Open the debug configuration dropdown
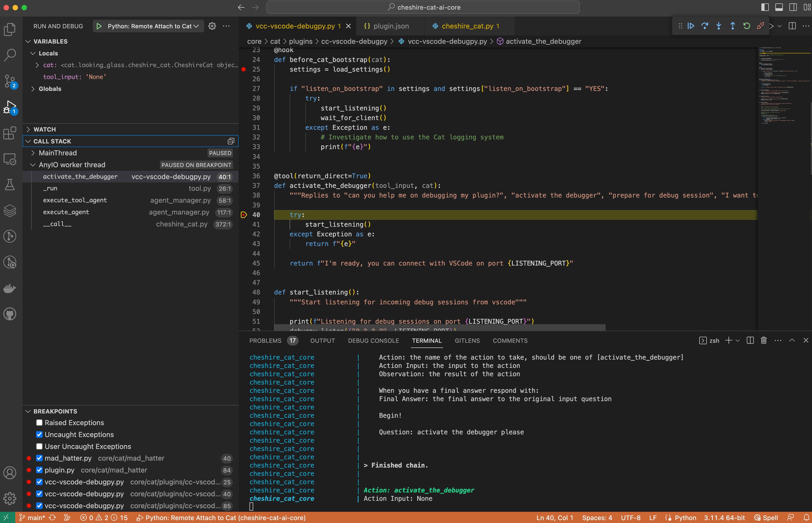This screenshot has height=523, width=812. [x=196, y=26]
